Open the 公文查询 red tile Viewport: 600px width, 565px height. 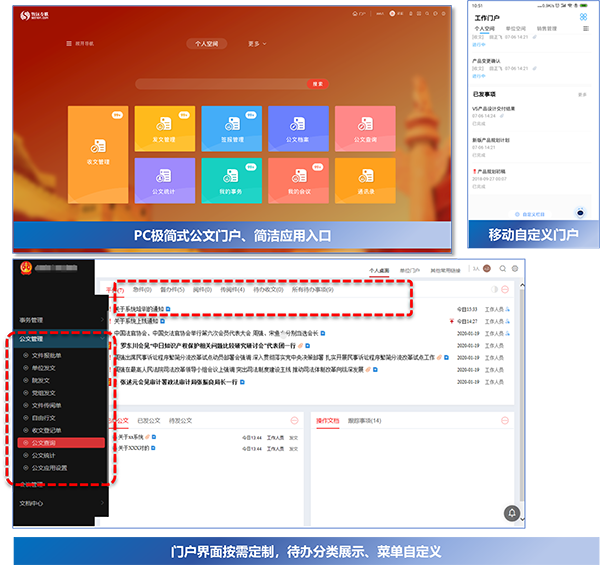(366, 128)
